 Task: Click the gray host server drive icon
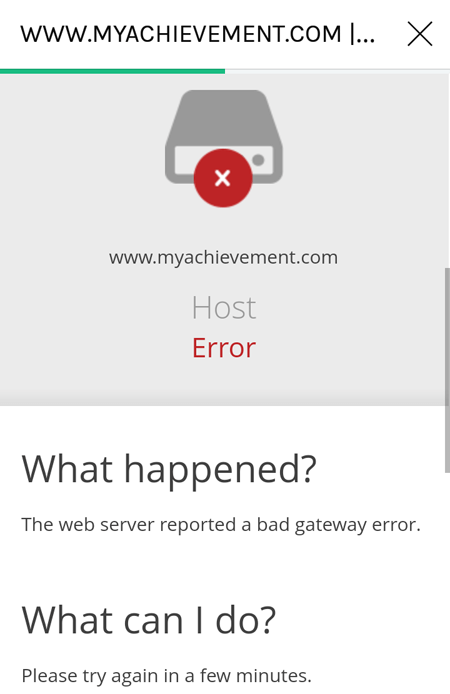(x=224, y=137)
